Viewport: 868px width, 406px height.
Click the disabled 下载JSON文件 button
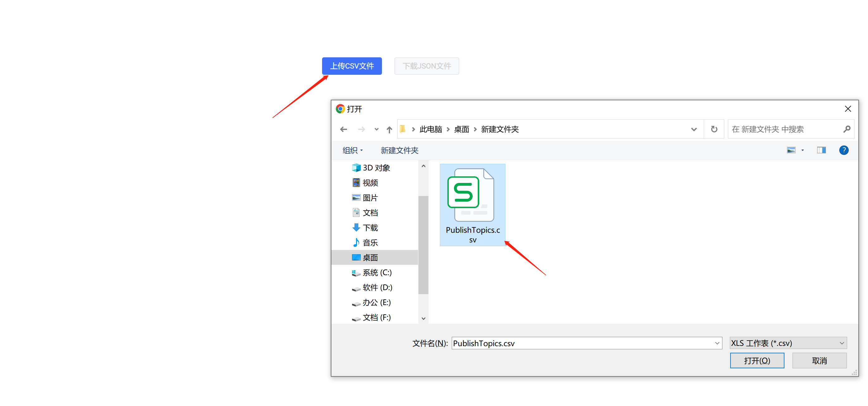(x=427, y=66)
